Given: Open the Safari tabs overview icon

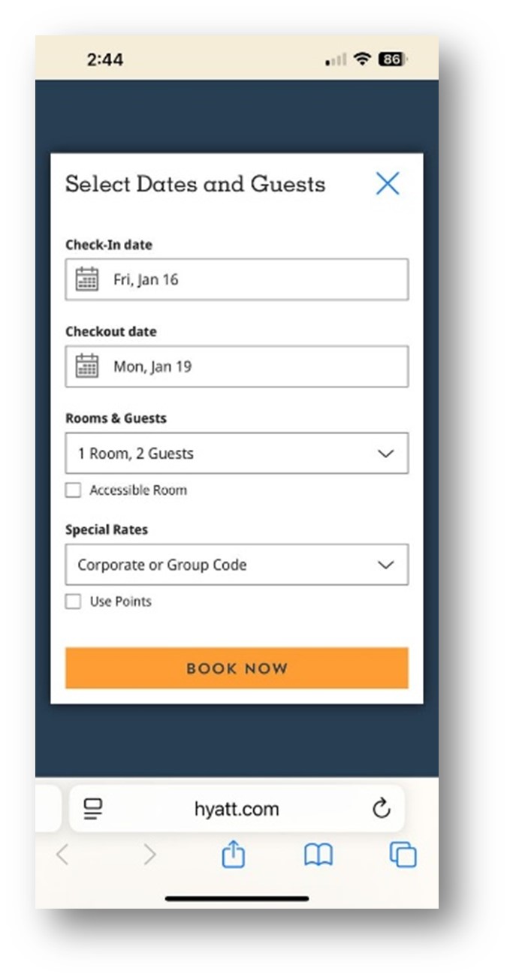Looking at the screenshot, I should point(403,855).
